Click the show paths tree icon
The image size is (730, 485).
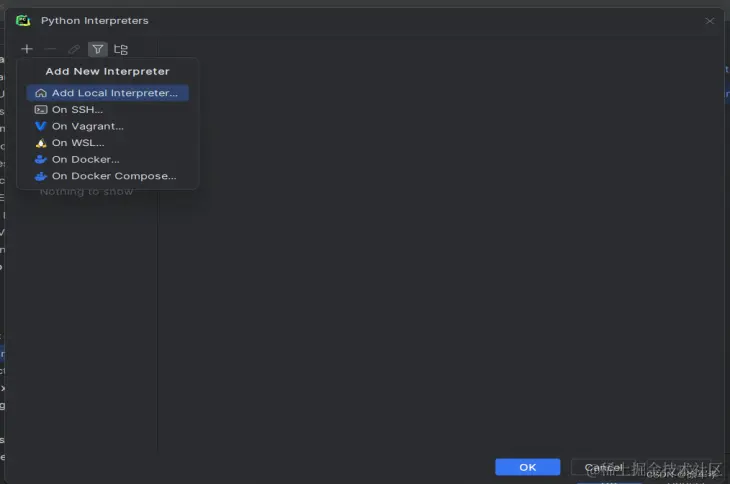[x=121, y=49]
